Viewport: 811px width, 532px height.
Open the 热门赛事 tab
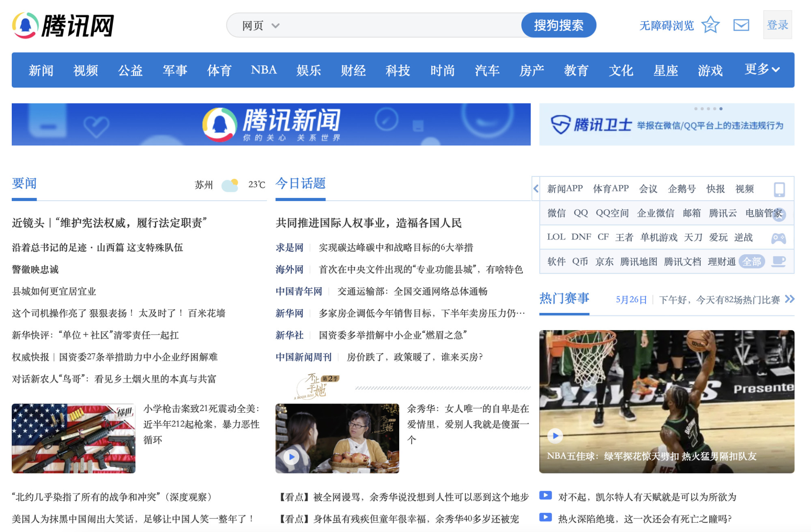point(564,299)
